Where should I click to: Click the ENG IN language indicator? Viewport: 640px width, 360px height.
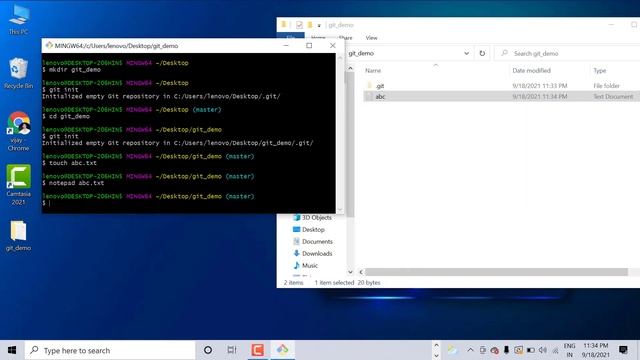569,350
